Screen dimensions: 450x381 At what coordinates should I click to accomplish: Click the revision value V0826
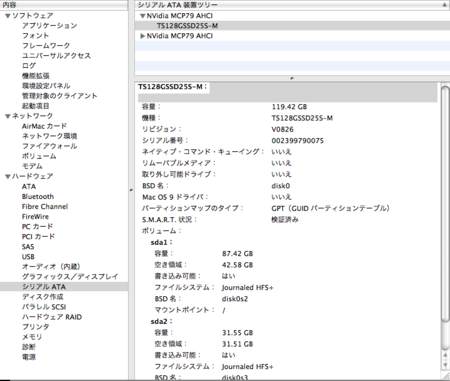(283, 129)
